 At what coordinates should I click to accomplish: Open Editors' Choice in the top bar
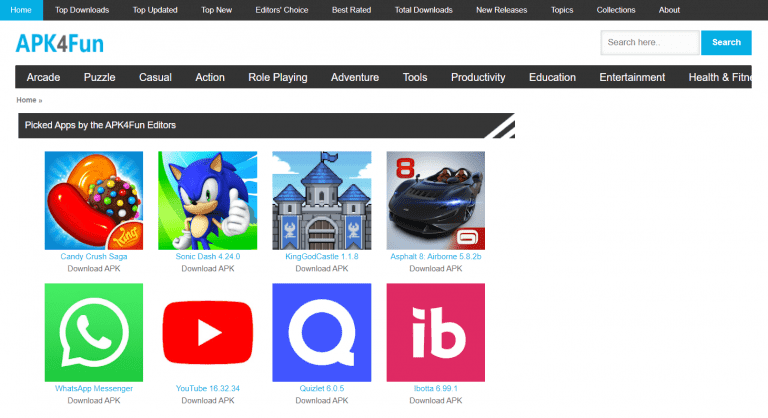[282, 10]
